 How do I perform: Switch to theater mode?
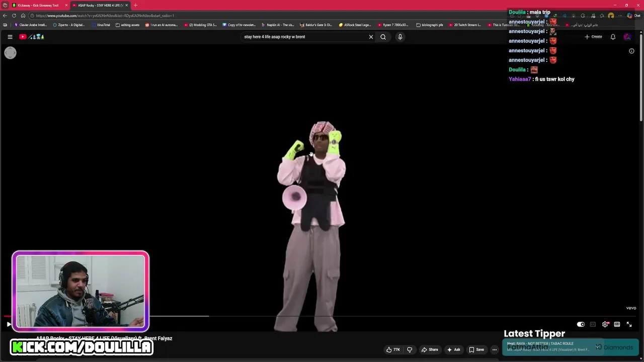click(617, 324)
